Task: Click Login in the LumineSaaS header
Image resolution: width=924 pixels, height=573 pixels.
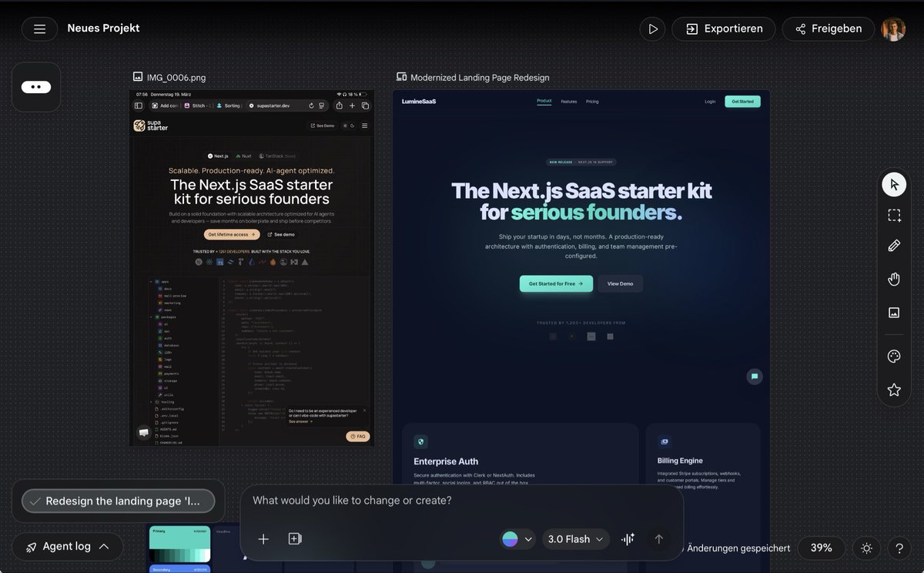Action: click(x=710, y=102)
